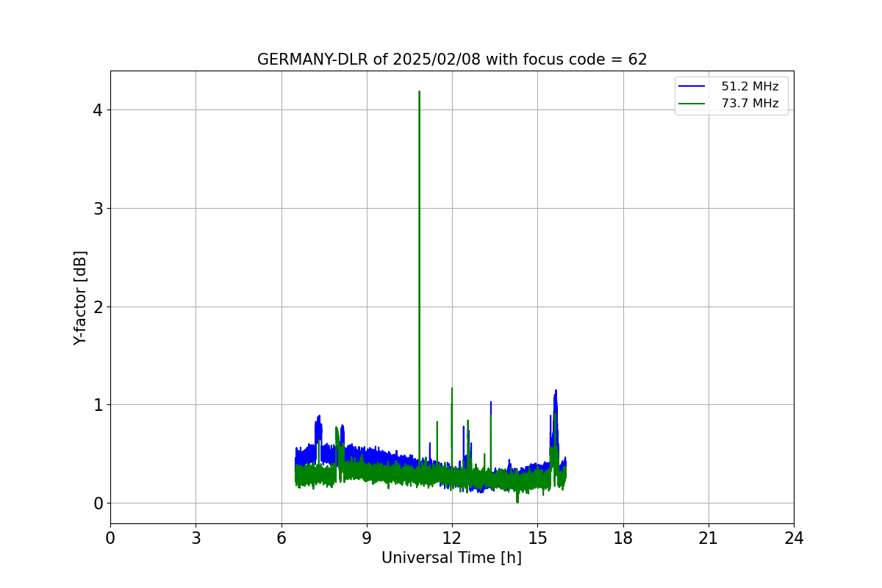Click x-axis tick label 9
The width and height of the screenshot is (882, 588).
point(367,538)
